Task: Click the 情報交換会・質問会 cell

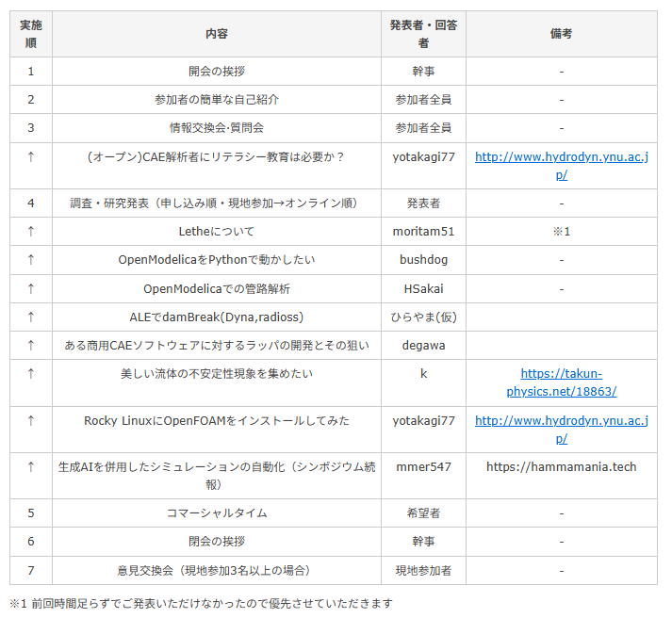Action: 217,128
